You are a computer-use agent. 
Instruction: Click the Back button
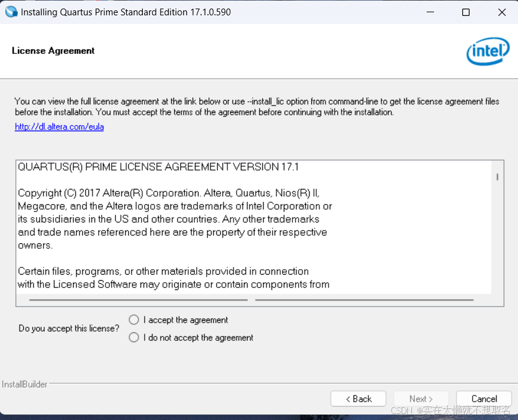point(359,399)
